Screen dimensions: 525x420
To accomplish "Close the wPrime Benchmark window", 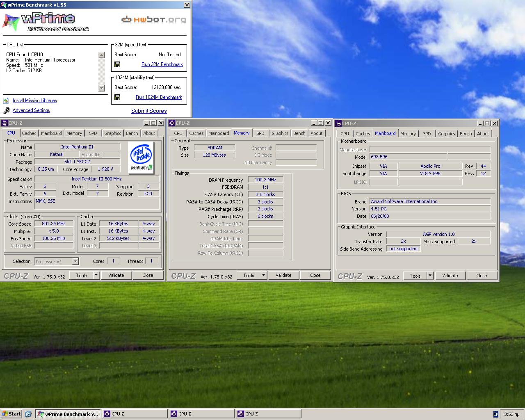I will tap(187, 5).
